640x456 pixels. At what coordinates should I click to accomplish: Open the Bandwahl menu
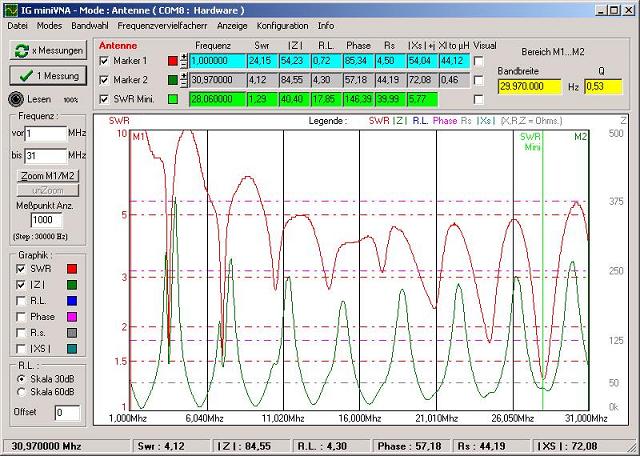coord(90,24)
